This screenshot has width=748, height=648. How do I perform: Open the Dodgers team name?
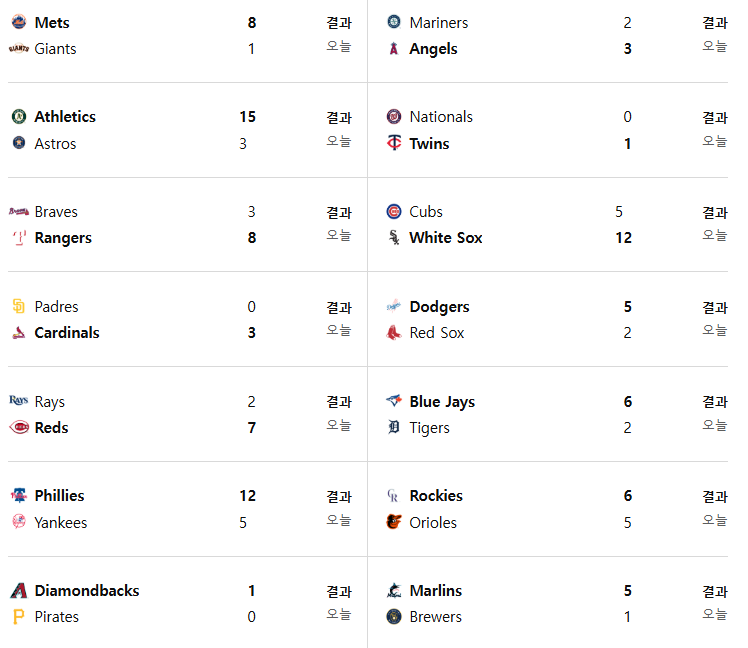[439, 307]
